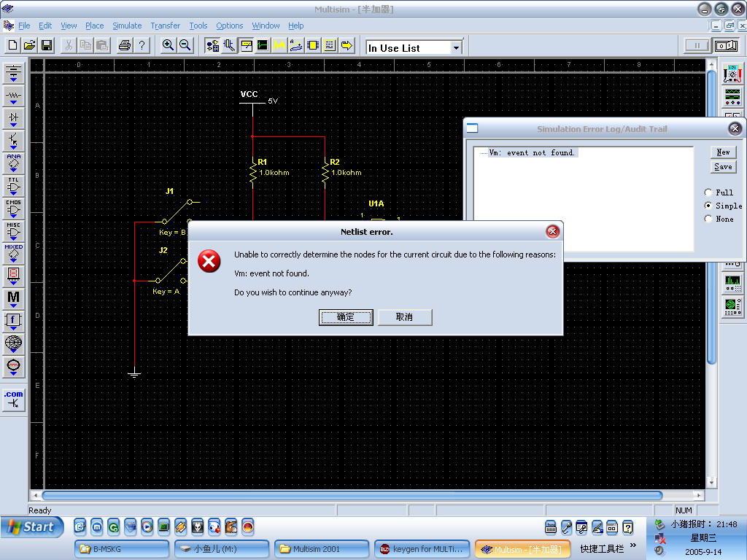The height and width of the screenshot is (560, 747).
Task: Open the component editor icon
Action: (x=229, y=46)
